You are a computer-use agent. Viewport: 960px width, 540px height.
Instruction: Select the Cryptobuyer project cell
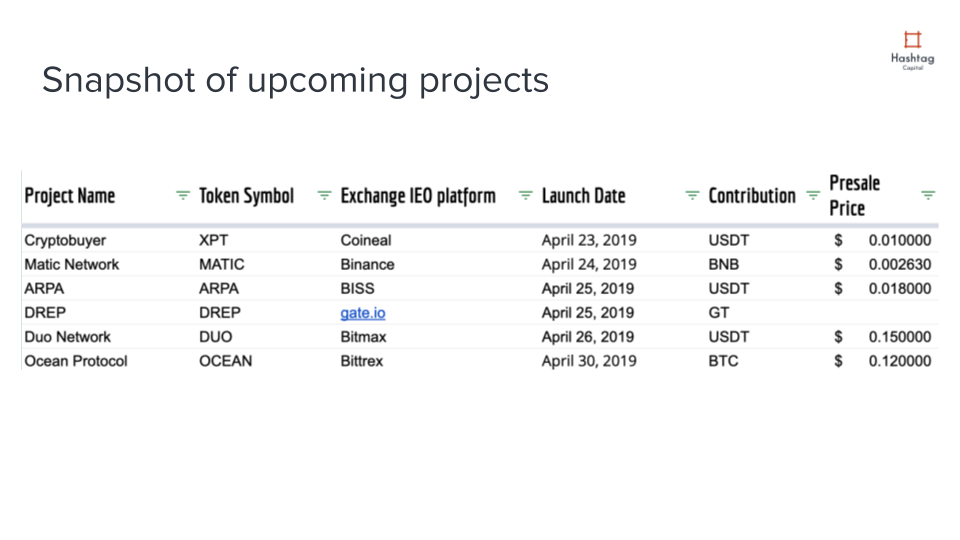pos(65,240)
